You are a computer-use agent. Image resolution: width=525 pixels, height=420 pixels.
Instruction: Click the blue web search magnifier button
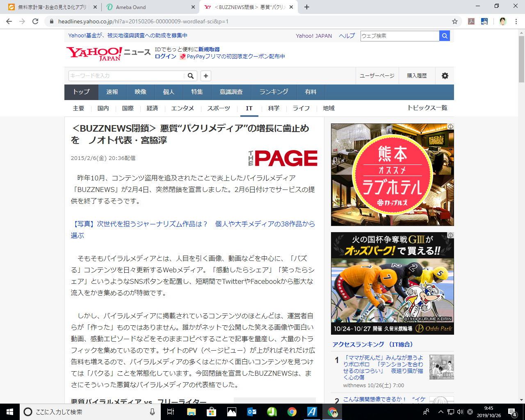pyautogui.click(x=445, y=36)
